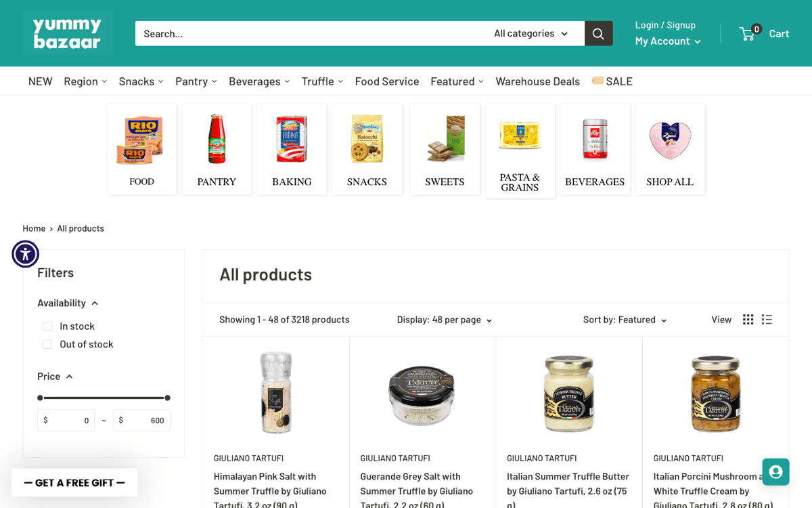The image size is (812, 508).
Task: Click GIULIANO TARTUFI brand above Himalayan salt
Action: (x=248, y=459)
